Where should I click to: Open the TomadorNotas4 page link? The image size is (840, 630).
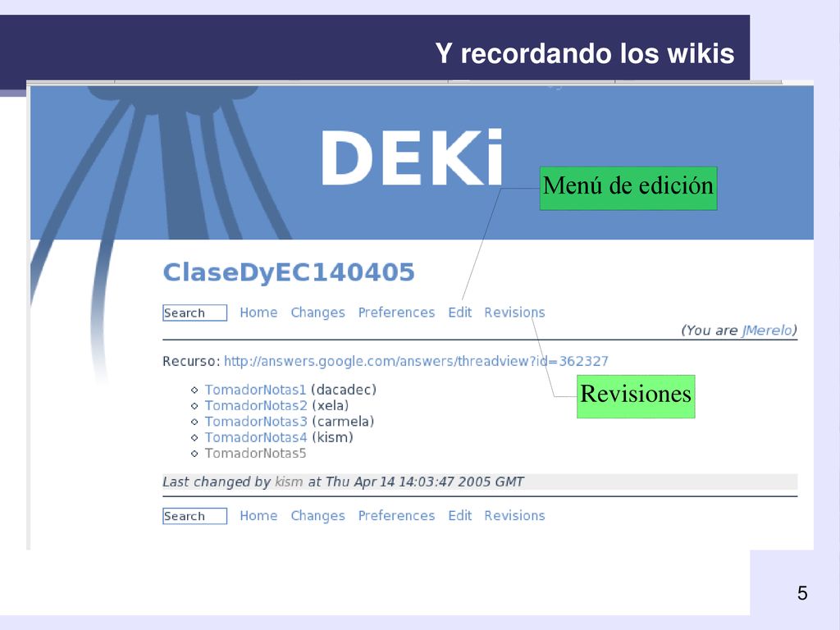[256, 438]
